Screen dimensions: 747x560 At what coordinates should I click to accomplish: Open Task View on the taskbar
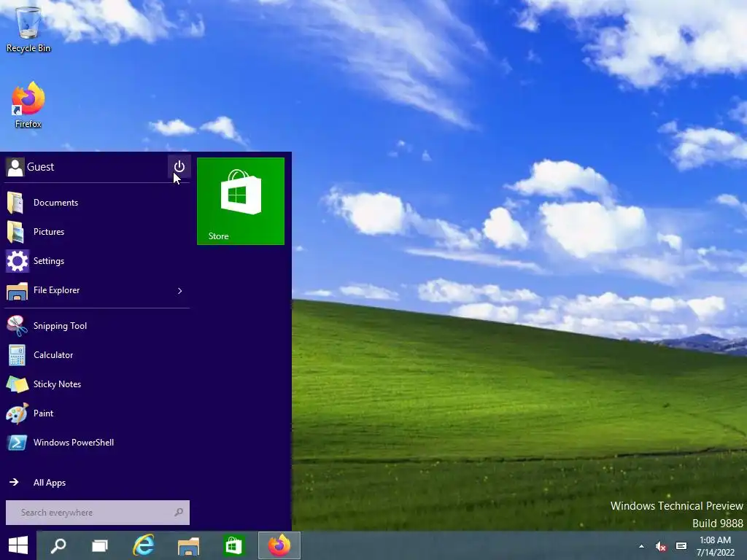point(99,545)
